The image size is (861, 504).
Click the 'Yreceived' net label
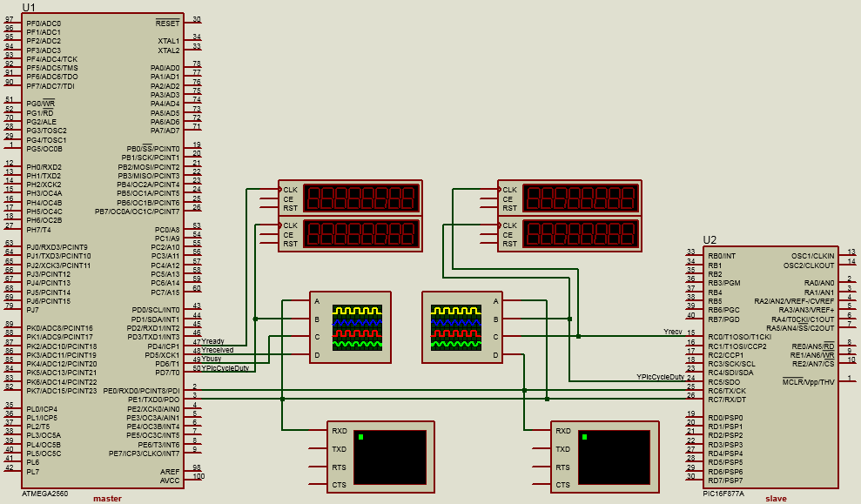[218, 350]
